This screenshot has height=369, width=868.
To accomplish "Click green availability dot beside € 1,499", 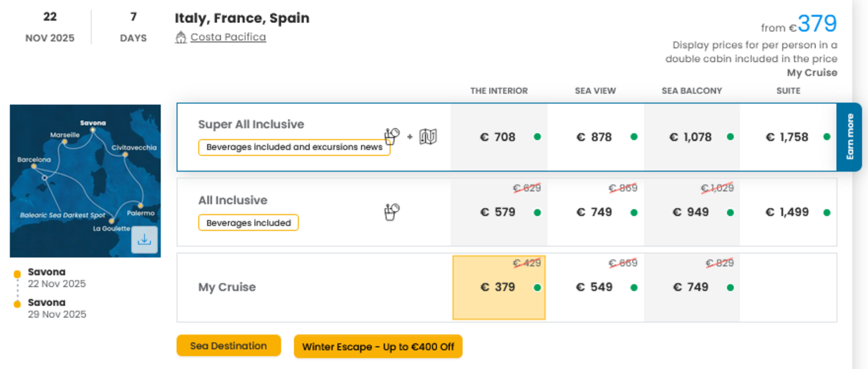I will pyautogui.click(x=827, y=213).
